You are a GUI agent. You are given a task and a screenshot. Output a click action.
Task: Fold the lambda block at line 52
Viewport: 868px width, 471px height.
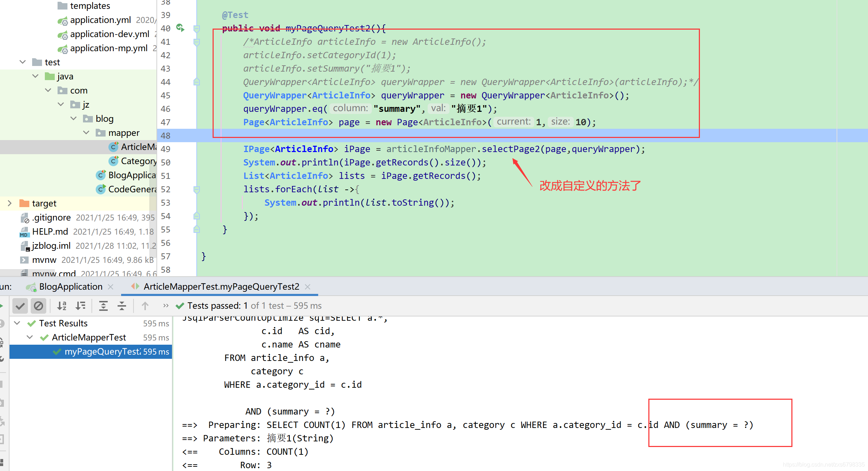197,189
